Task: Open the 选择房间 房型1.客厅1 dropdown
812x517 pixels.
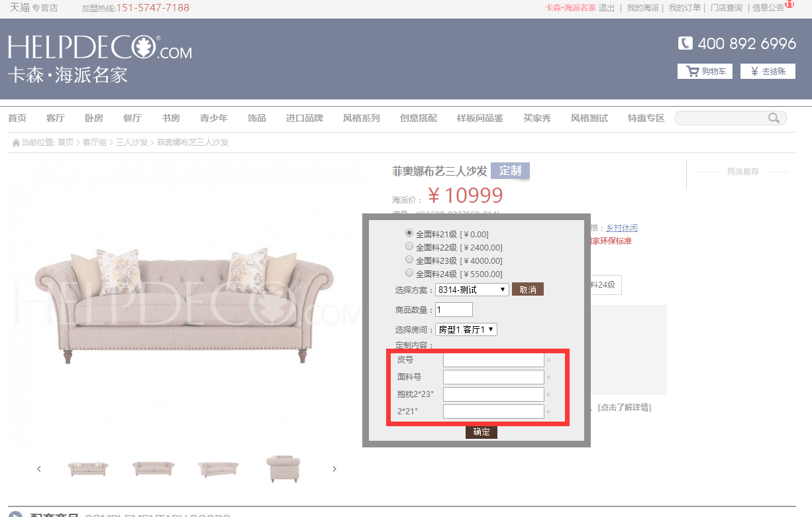Action: 466,329
